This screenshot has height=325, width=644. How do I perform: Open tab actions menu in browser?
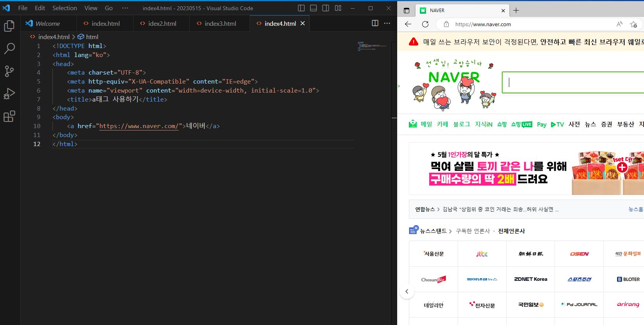point(407,11)
